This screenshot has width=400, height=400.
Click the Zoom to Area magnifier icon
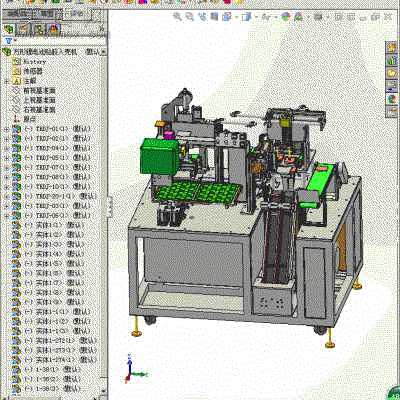pos(189,17)
